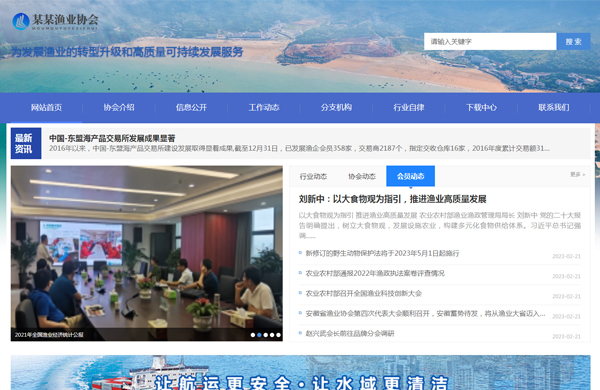Click slideshow caption 2021年全国渔业经济统计公报

pos(49,335)
